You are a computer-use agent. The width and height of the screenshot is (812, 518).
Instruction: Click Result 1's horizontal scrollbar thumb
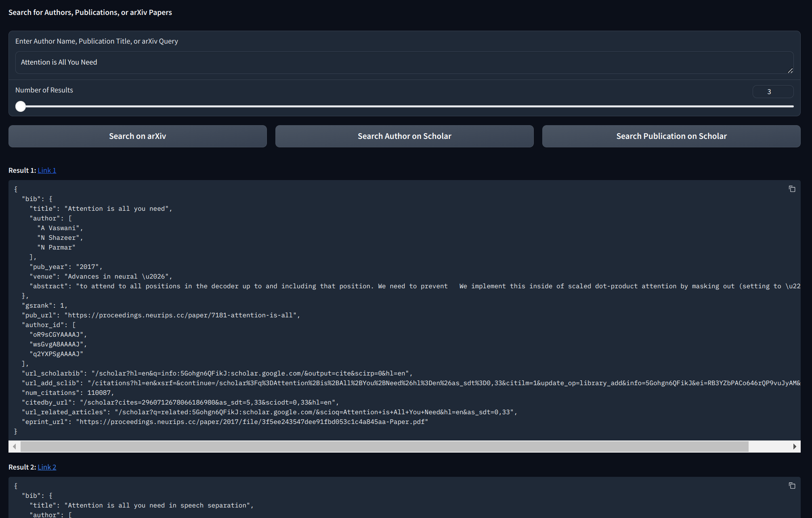click(384, 447)
